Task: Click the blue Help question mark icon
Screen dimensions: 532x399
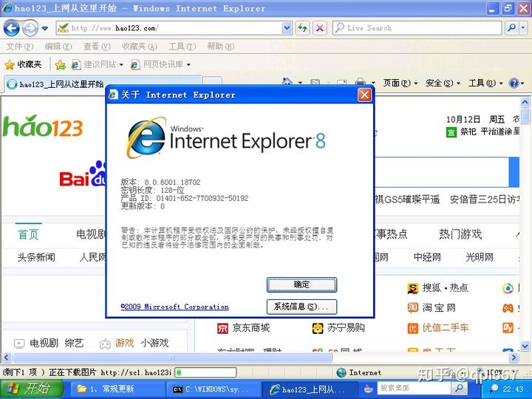Action: (x=514, y=83)
